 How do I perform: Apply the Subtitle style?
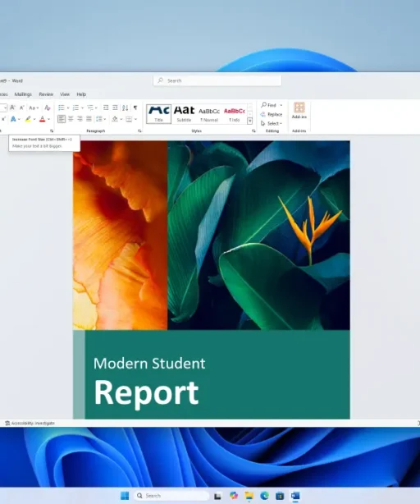184,114
